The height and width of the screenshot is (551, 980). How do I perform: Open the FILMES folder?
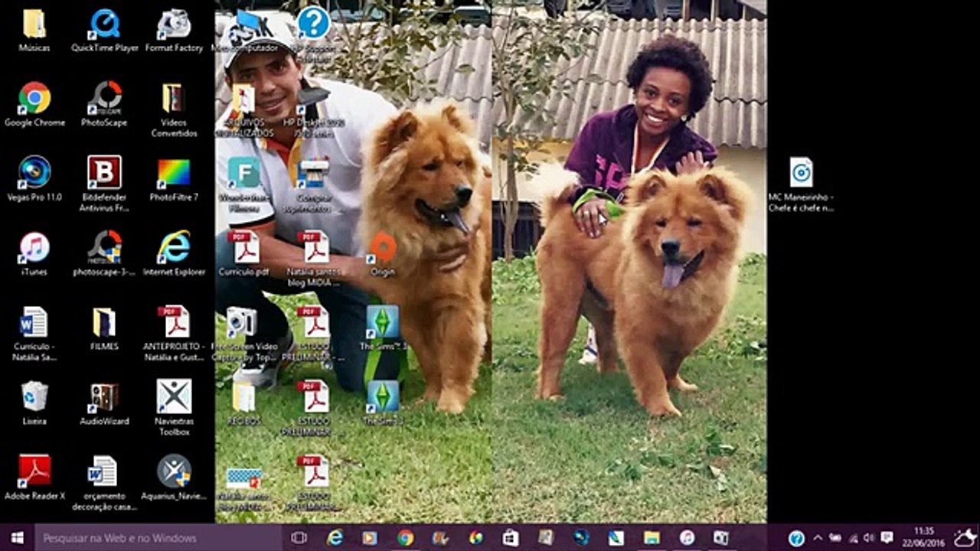(x=105, y=329)
